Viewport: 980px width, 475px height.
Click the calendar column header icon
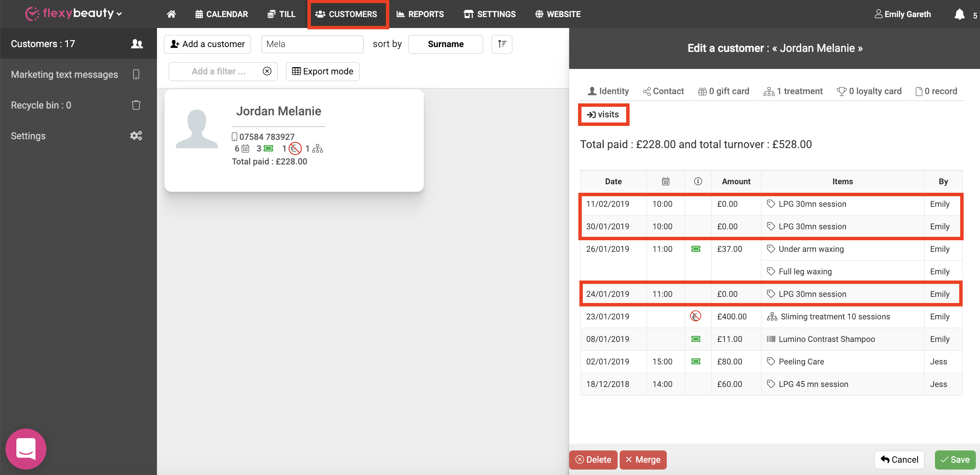[x=665, y=182]
